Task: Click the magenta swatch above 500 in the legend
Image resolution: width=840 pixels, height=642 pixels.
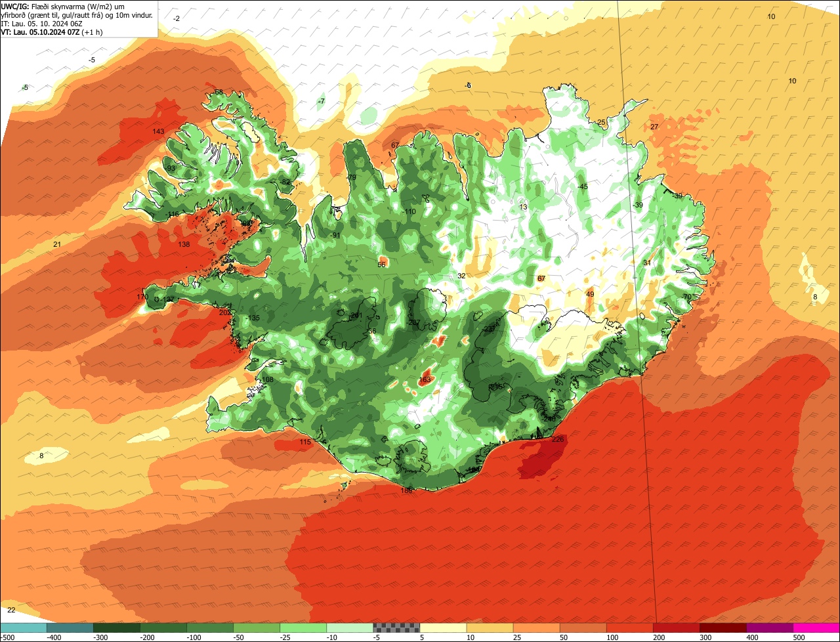Action: (x=816, y=628)
